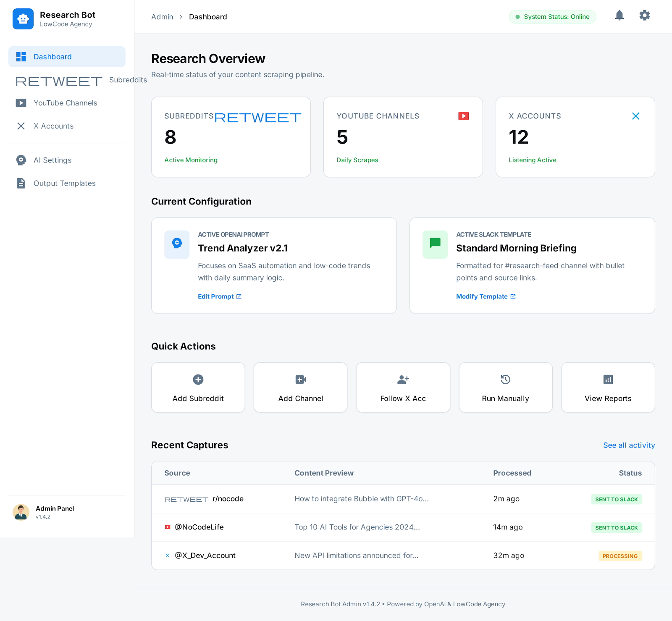The height and width of the screenshot is (621, 672).
Task: Click See all activity
Action: click(629, 445)
